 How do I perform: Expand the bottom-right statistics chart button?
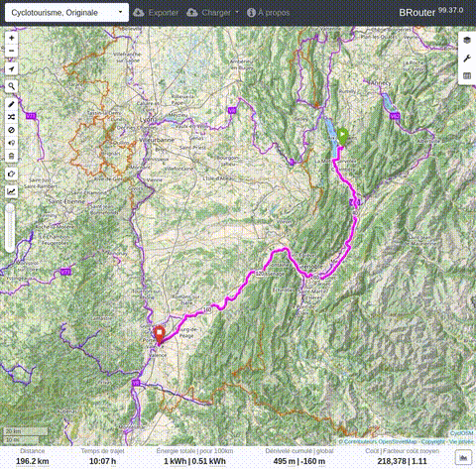coord(463,457)
